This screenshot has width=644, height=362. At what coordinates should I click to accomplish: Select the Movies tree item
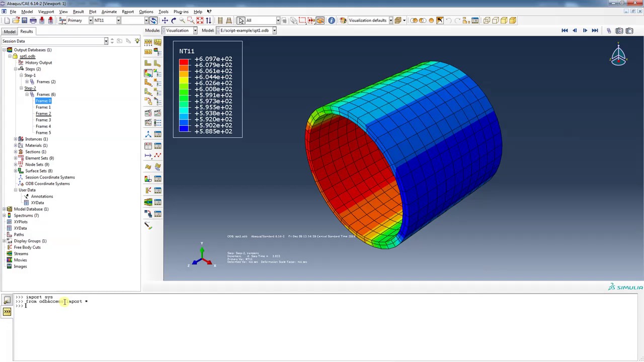(21, 260)
